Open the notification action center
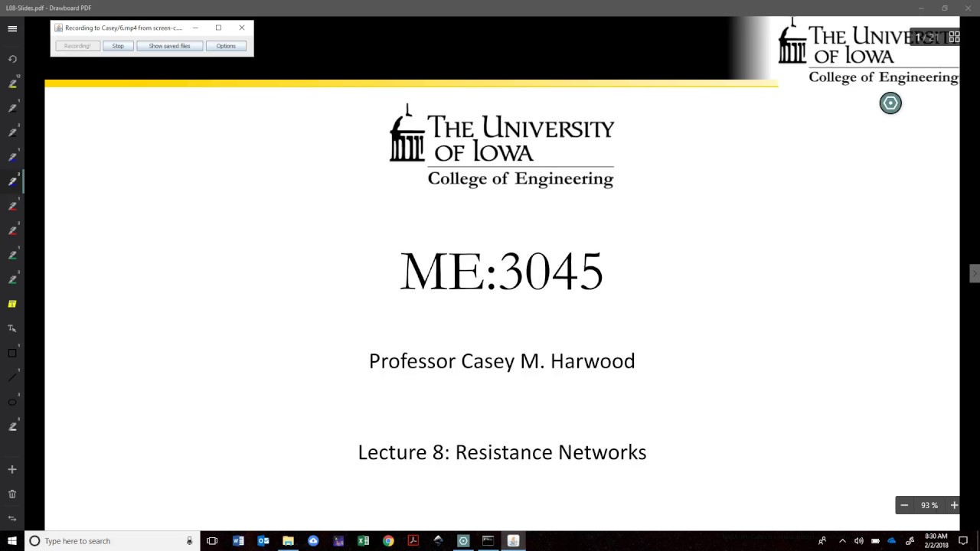Screen dimensions: 980x551 [963, 541]
